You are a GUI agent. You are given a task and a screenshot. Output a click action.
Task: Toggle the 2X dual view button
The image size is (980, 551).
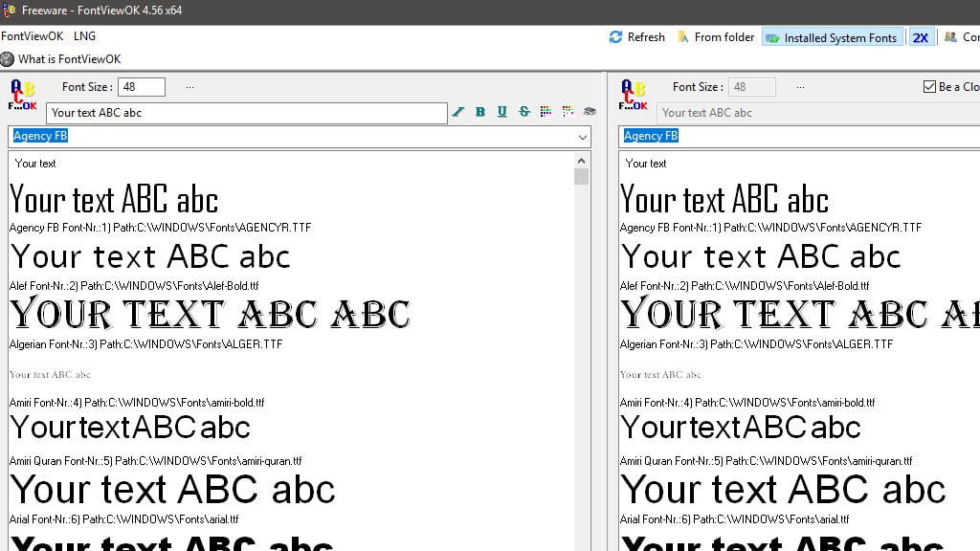pos(920,37)
